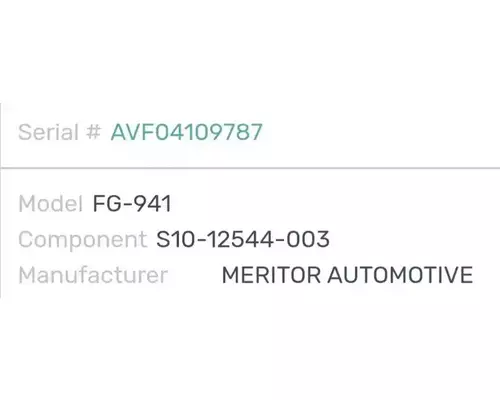
Task: Click the '941' digits in the model value
Action: (x=152, y=204)
